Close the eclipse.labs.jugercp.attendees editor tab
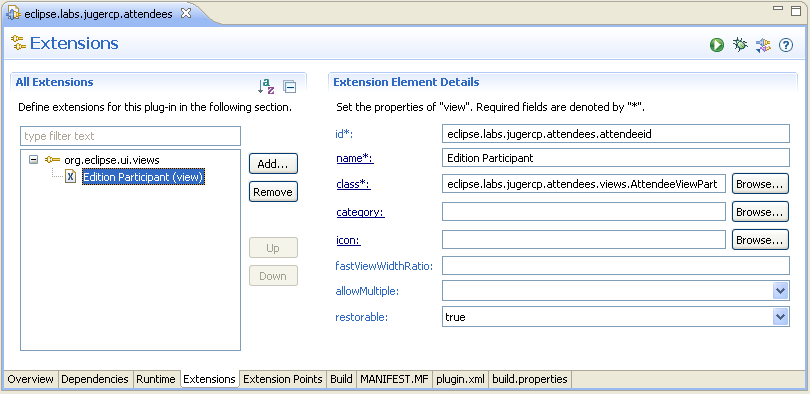The image size is (810, 394). pos(185,14)
